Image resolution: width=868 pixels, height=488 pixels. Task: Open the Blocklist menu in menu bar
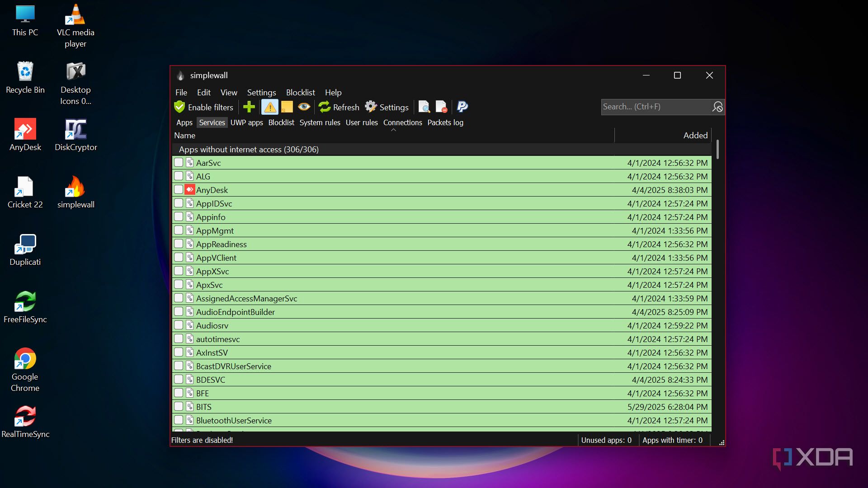pyautogui.click(x=301, y=93)
